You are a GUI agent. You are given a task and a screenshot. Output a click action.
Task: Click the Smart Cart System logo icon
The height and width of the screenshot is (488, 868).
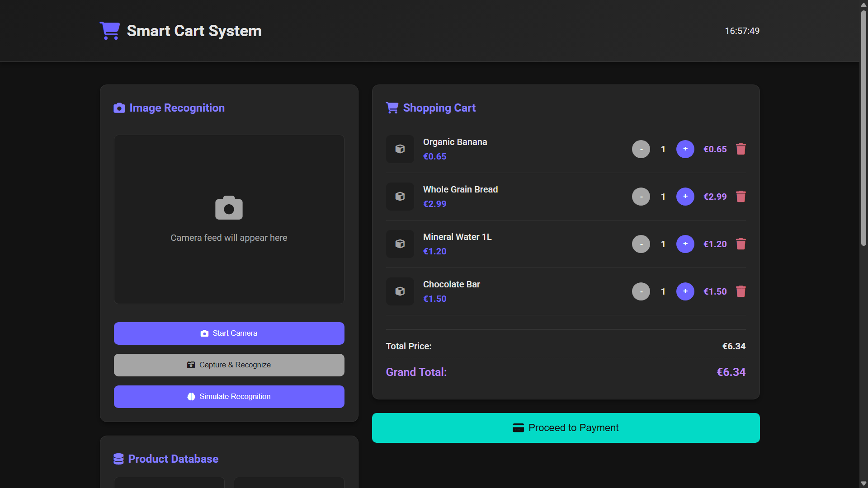pos(110,31)
